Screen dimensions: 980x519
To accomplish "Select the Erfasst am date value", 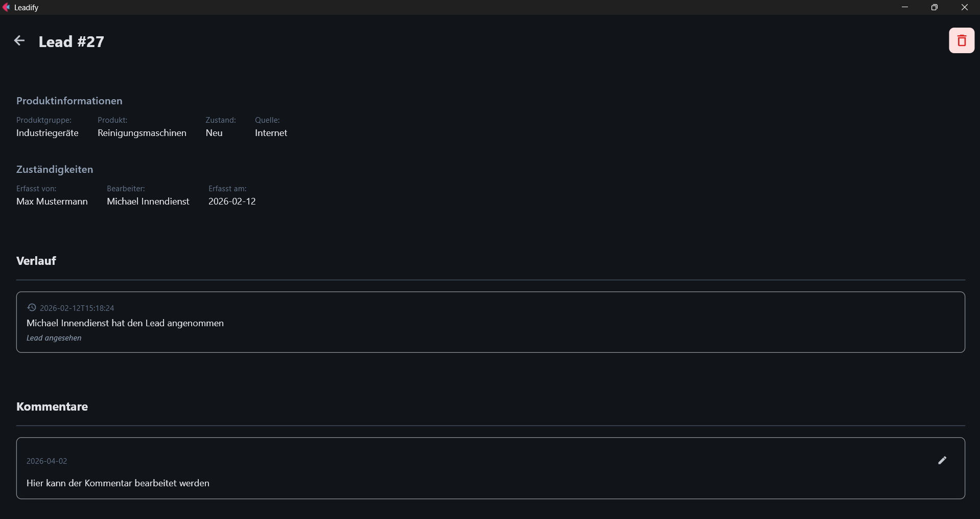I will (232, 201).
